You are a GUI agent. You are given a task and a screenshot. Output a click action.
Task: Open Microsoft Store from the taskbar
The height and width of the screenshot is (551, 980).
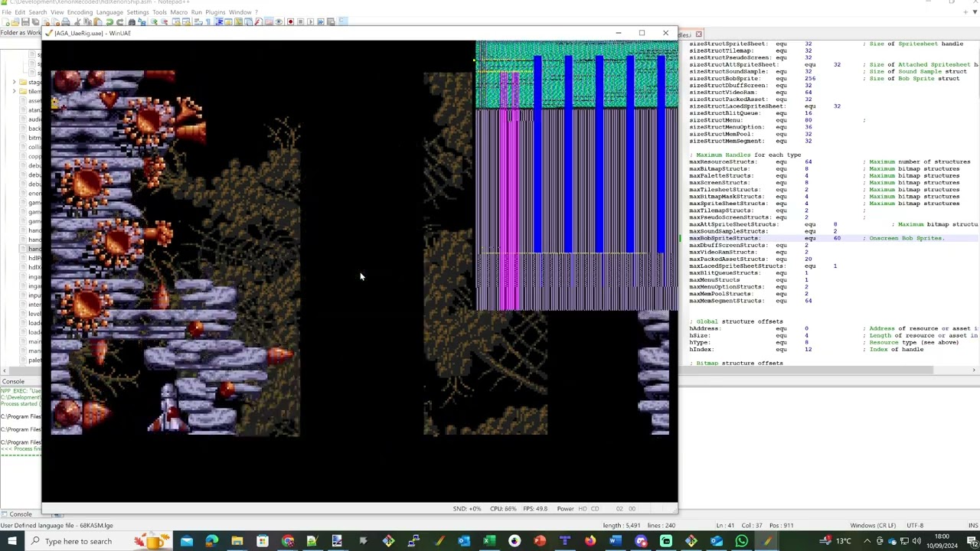point(262,541)
